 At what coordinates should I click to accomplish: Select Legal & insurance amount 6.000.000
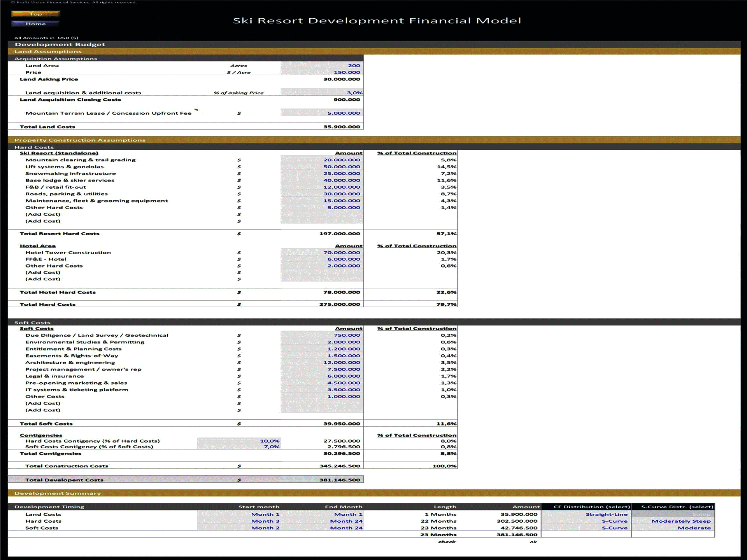(322, 376)
